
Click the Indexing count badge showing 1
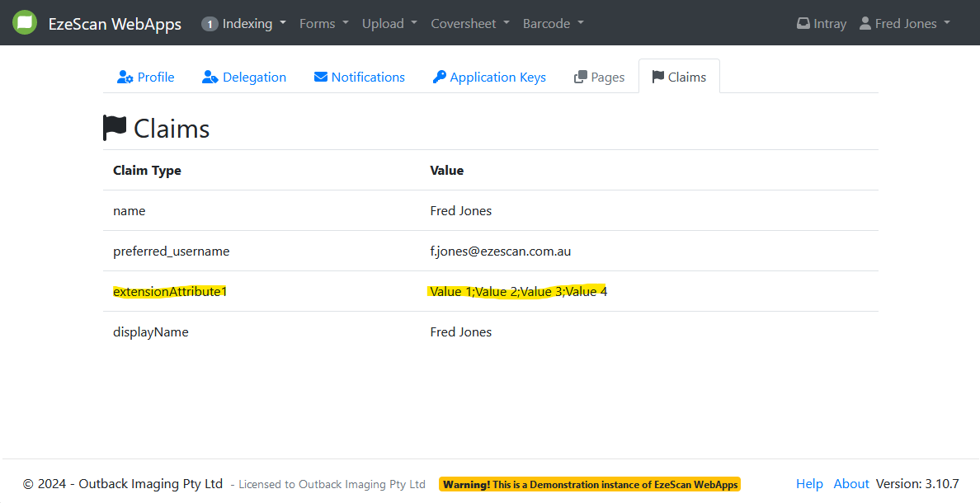210,24
